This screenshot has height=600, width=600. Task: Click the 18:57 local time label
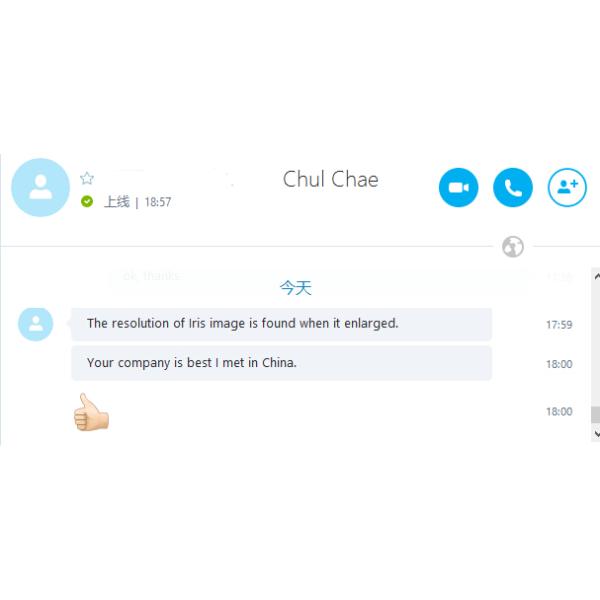[x=158, y=202]
